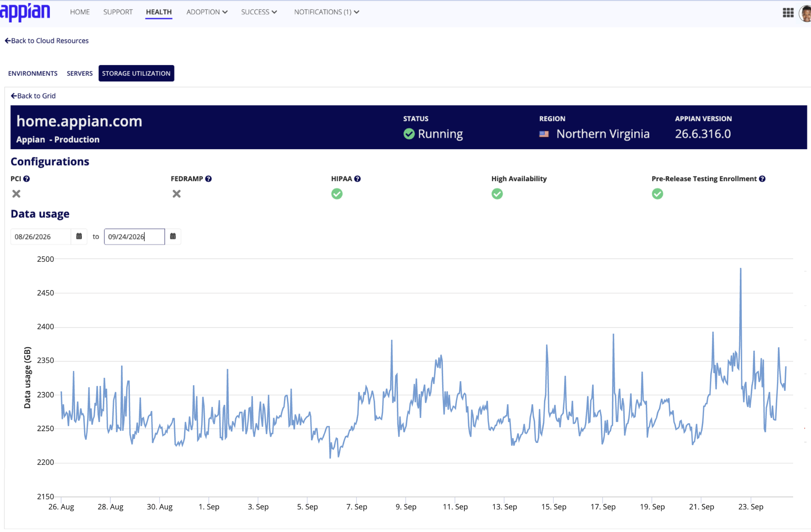Click the US flag region icon
This screenshot has width=811, height=532.
tap(544, 134)
